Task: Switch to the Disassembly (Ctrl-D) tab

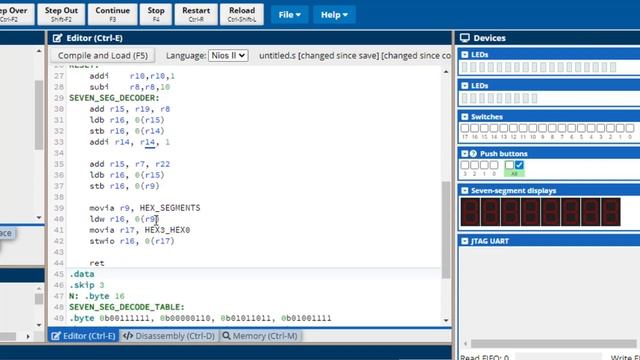Action: 169,336
